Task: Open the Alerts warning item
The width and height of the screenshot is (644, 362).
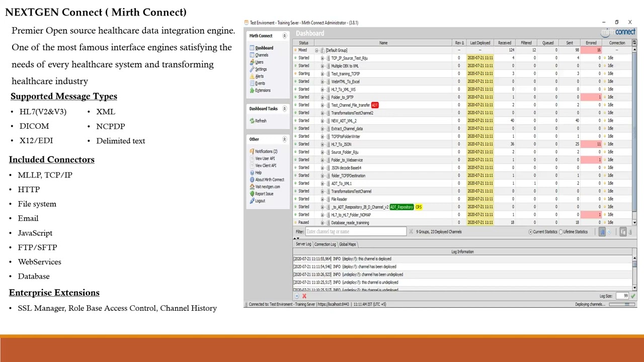Action: 257,76
